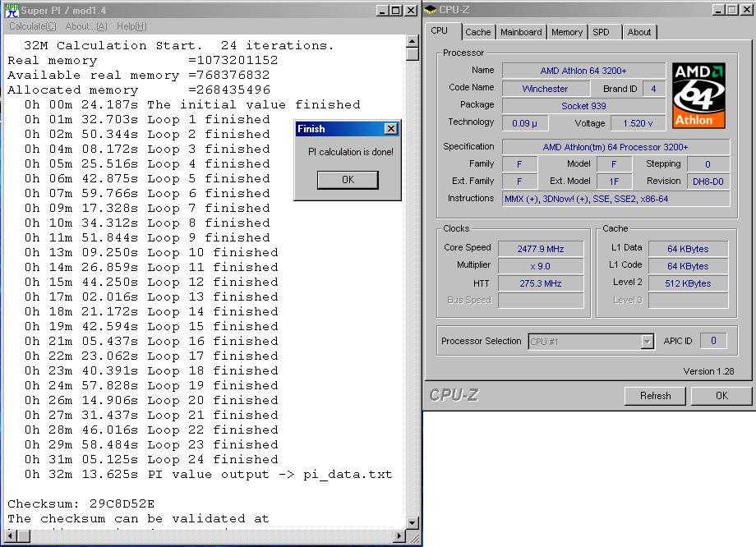Switch to the Mainboard tab
The width and height of the screenshot is (756, 547).
[521, 32]
